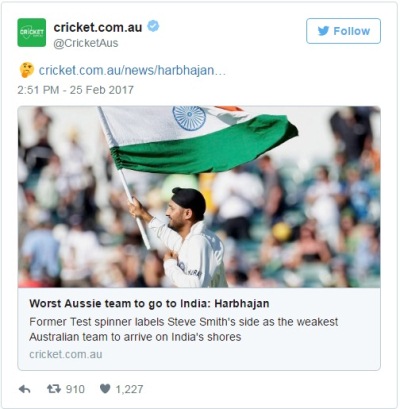
Task: Like the tweet with the heart icon
Action: point(105,389)
